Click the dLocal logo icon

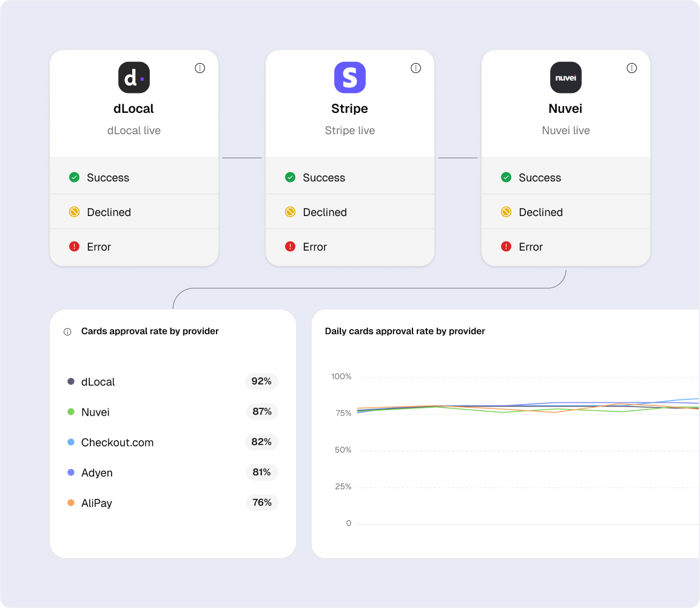coord(134,78)
